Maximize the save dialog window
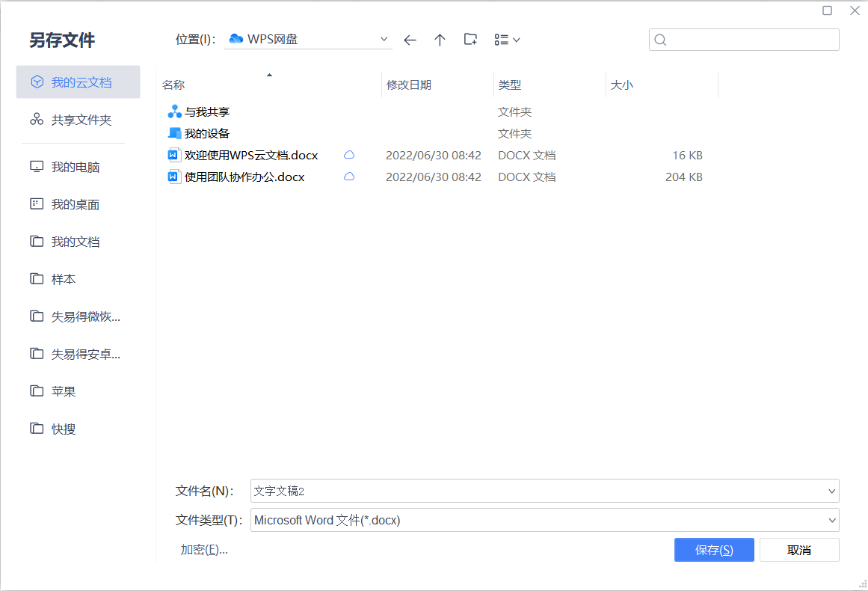868x591 pixels. coord(827,10)
